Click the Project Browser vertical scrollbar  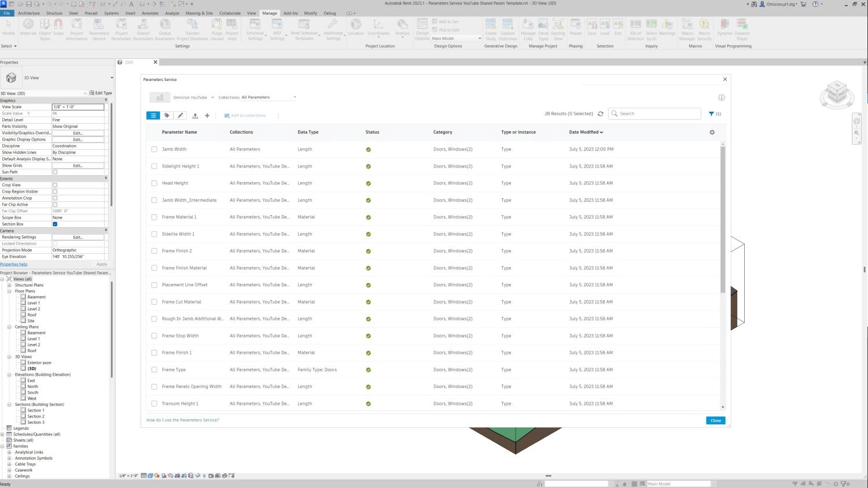click(x=112, y=330)
